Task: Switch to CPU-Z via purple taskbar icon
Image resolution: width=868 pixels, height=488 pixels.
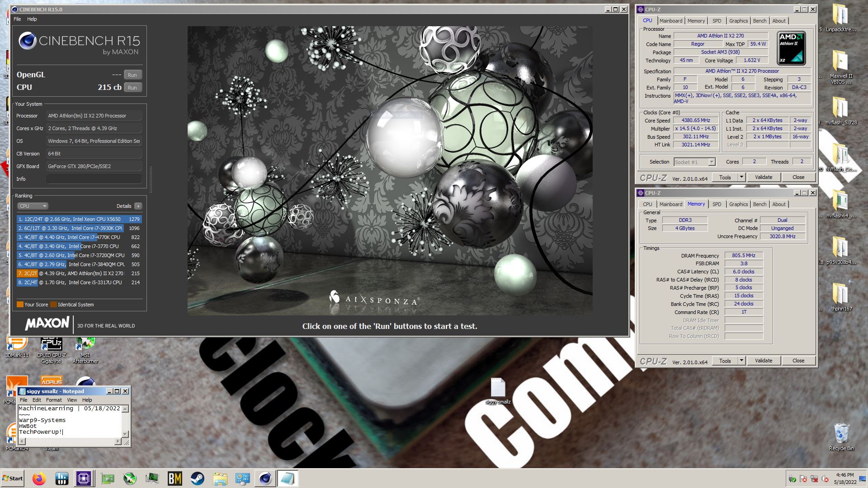Action: (x=84, y=479)
